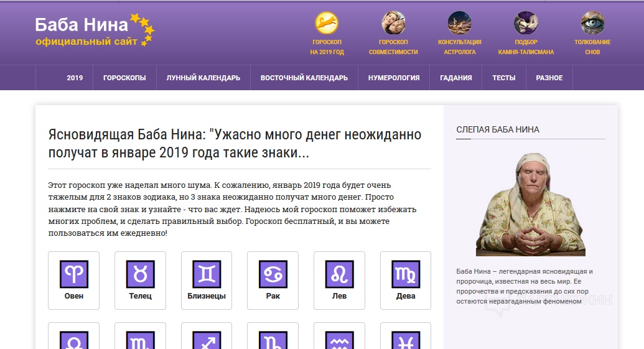
Task: Open the Консультация астролога icon
Action: pyautogui.click(x=459, y=22)
